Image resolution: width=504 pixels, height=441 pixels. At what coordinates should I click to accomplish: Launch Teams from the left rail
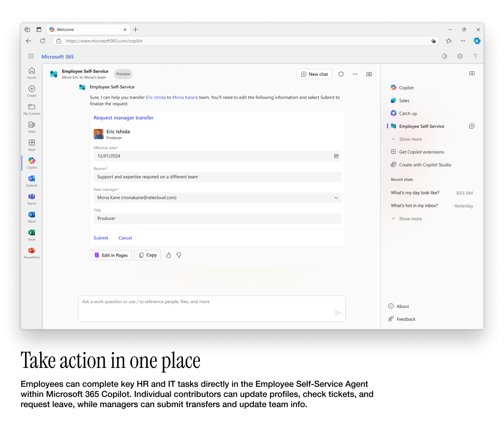pos(31,199)
